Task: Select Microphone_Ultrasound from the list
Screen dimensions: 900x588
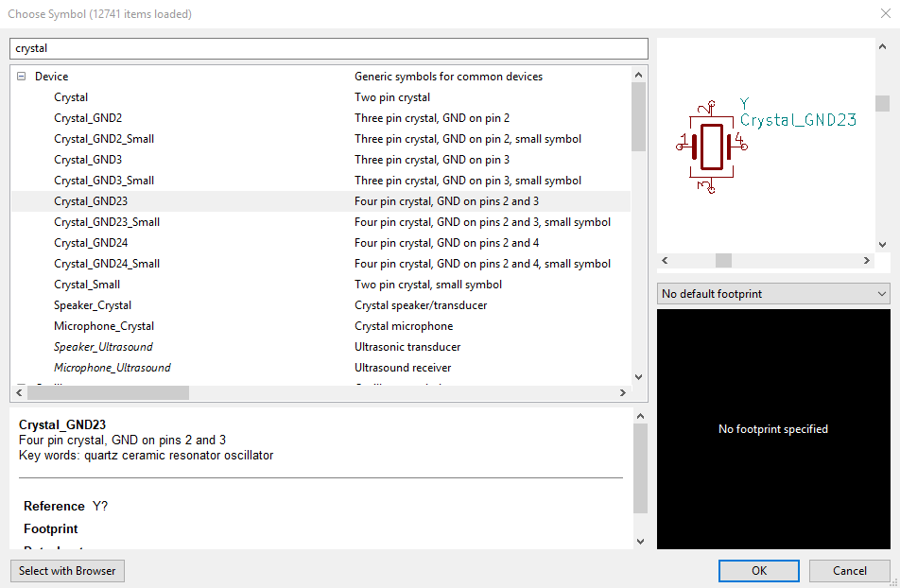Action: pyautogui.click(x=112, y=368)
